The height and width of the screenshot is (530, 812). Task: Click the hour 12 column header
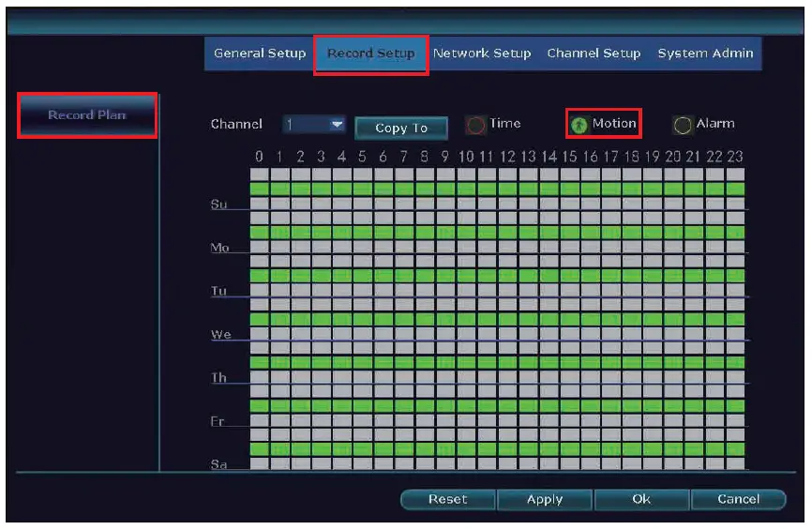click(508, 157)
